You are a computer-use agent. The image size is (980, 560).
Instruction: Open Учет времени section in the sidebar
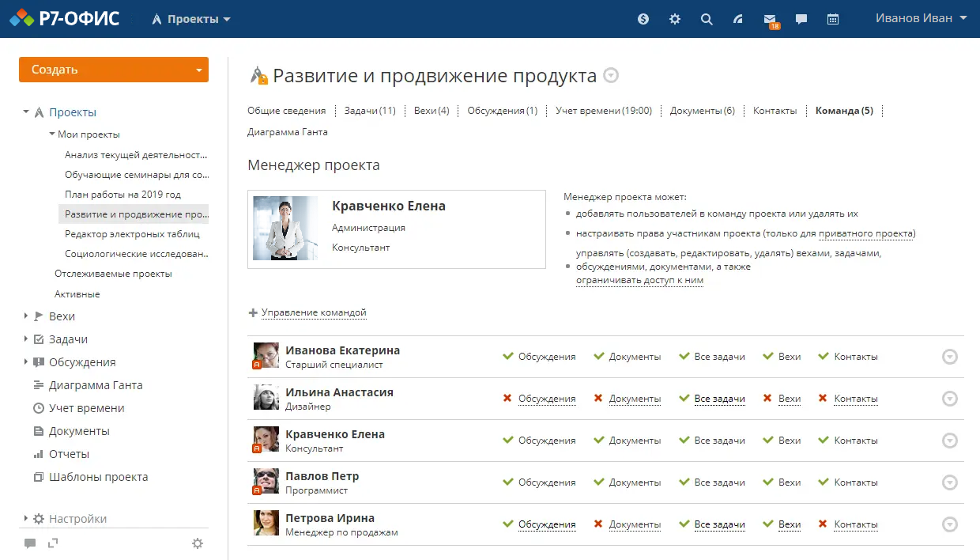tap(85, 408)
